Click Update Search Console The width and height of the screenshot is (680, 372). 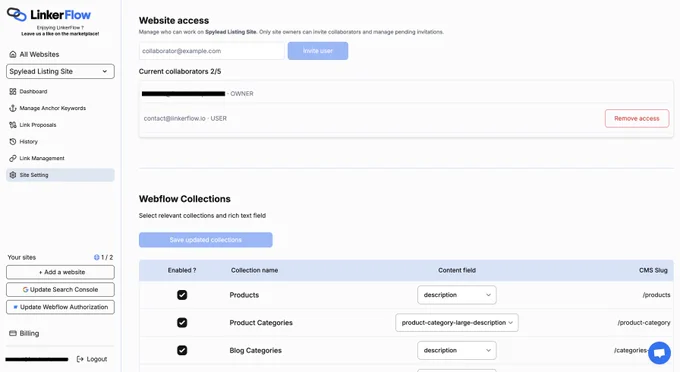[60, 290]
